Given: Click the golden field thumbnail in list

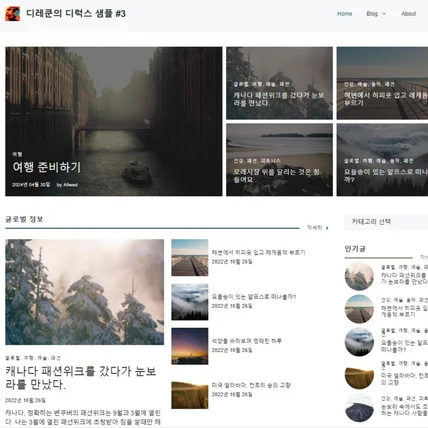Looking at the screenshot, I should pyautogui.click(x=190, y=391).
